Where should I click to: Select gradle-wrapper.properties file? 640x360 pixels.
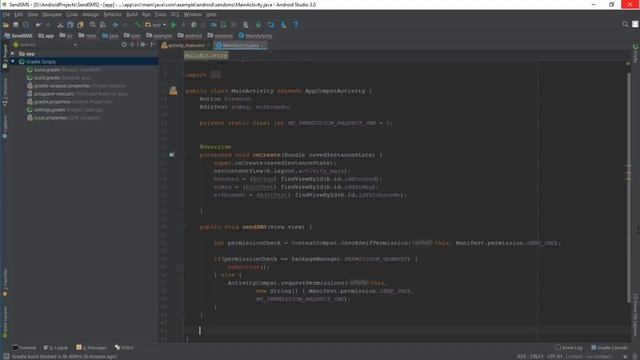(x=76, y=86)
